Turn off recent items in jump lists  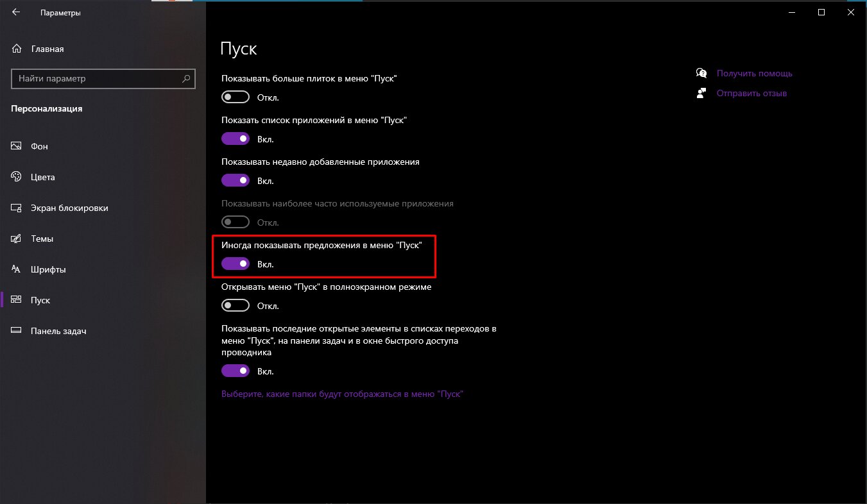point(236,371)
